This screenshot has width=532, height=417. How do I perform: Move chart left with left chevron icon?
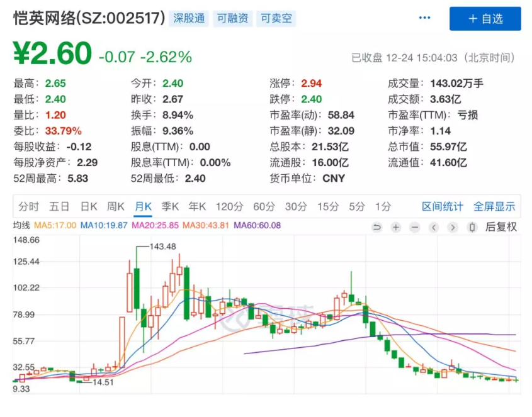tap(434, 227)
